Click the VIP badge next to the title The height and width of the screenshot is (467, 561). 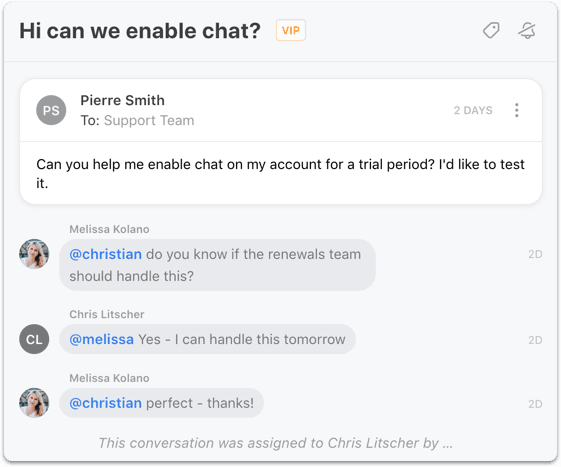pos(291,30)
